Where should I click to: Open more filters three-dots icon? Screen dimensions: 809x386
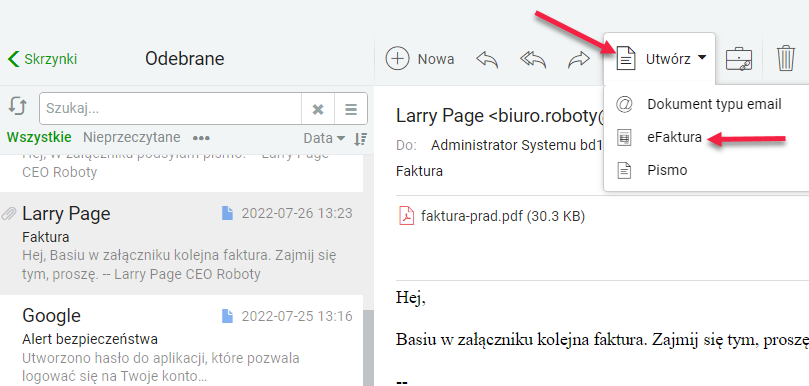201,138
